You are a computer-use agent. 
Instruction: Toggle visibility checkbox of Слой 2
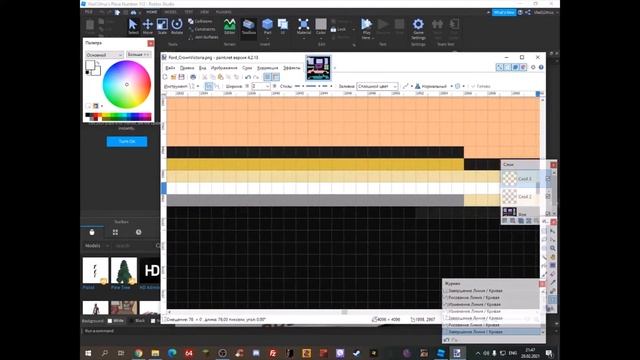click(x=548, y=196)
